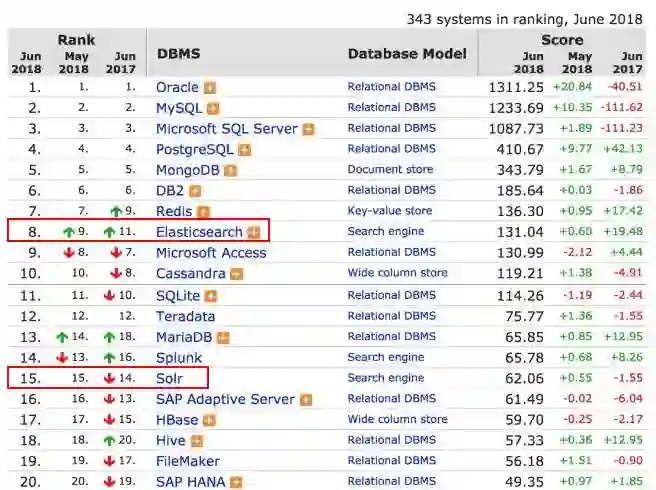
Task: Visit the Cassandra link
Action: point(191,274)
